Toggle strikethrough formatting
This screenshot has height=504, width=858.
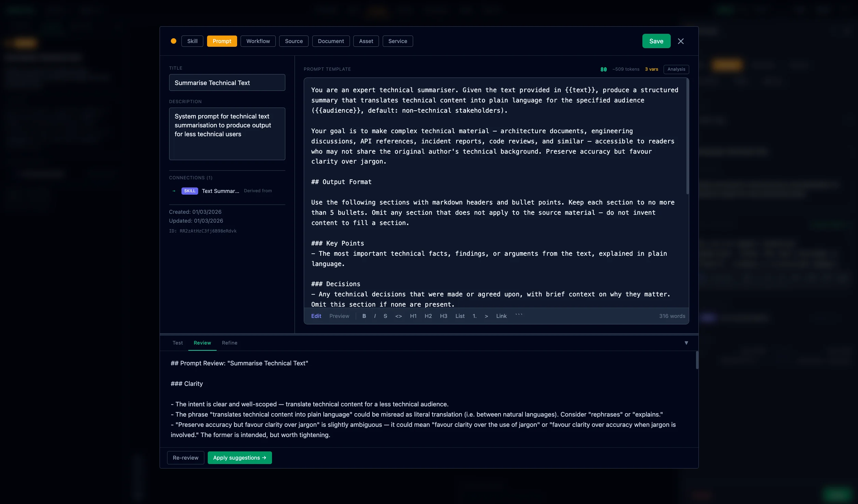pyautogui.click(x=385, y=316)
